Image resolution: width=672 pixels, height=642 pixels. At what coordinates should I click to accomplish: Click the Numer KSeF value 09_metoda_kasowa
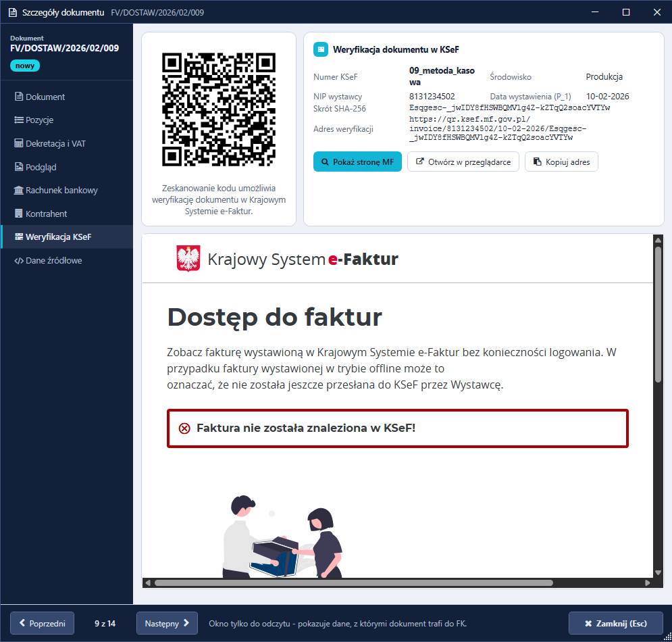442,76
